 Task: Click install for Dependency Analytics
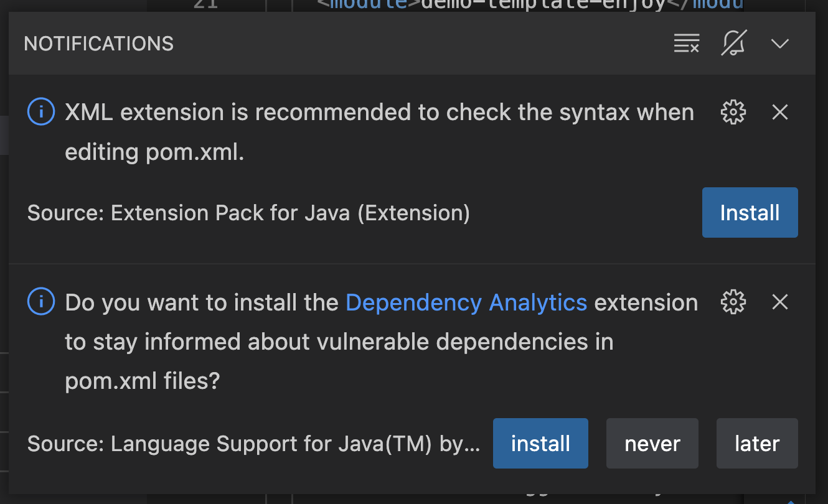[x=540, y=444]
